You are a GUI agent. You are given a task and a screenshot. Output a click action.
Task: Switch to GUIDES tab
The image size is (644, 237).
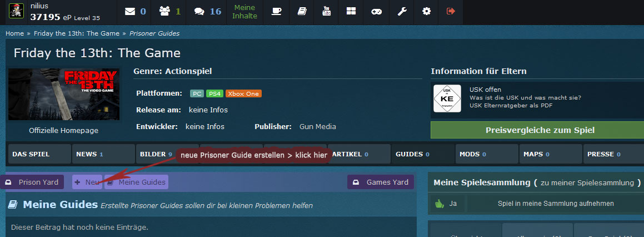click(423, 154)
